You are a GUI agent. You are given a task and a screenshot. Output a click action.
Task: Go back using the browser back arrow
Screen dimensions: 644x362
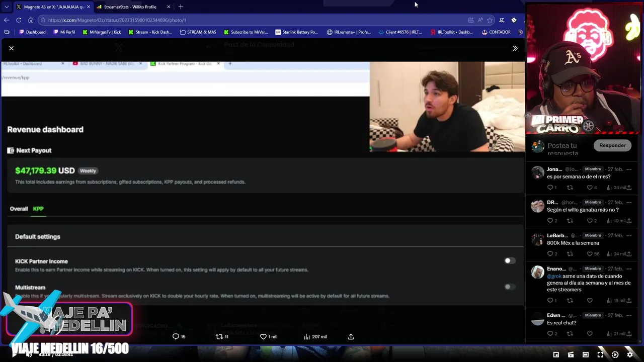click(7, 20)
